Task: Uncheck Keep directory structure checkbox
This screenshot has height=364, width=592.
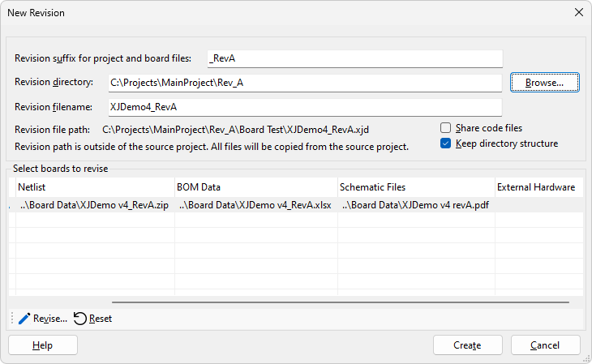Action: 446,143
